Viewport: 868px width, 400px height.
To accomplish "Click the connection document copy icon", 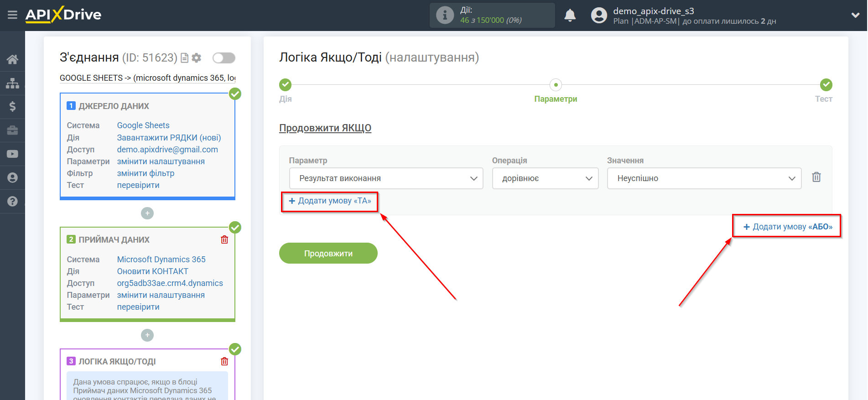I will point(184,58).
